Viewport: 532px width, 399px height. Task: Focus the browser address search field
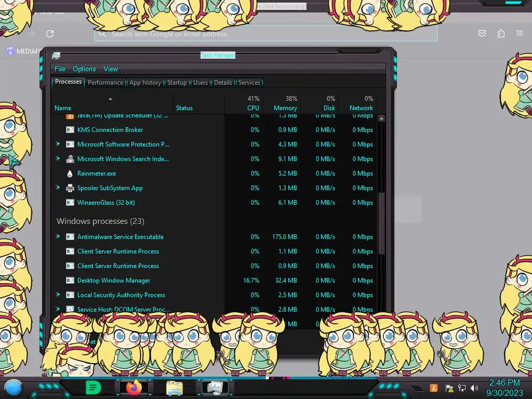[266, 34]
